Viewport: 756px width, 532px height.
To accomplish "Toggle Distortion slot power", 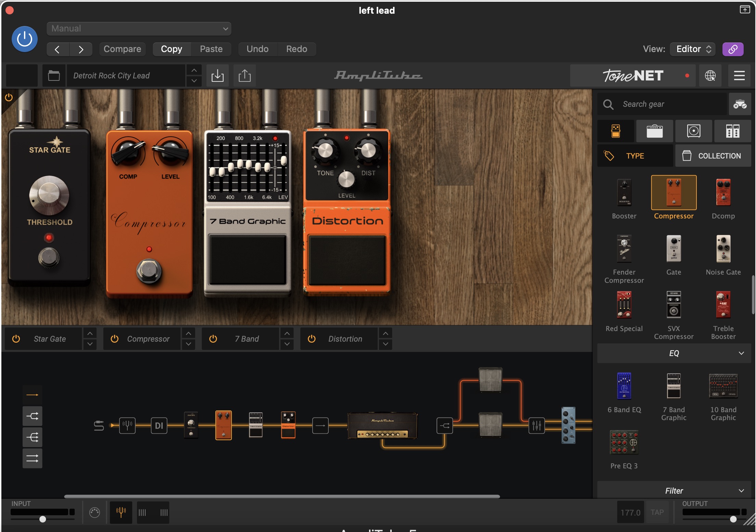I will point(312,339).
